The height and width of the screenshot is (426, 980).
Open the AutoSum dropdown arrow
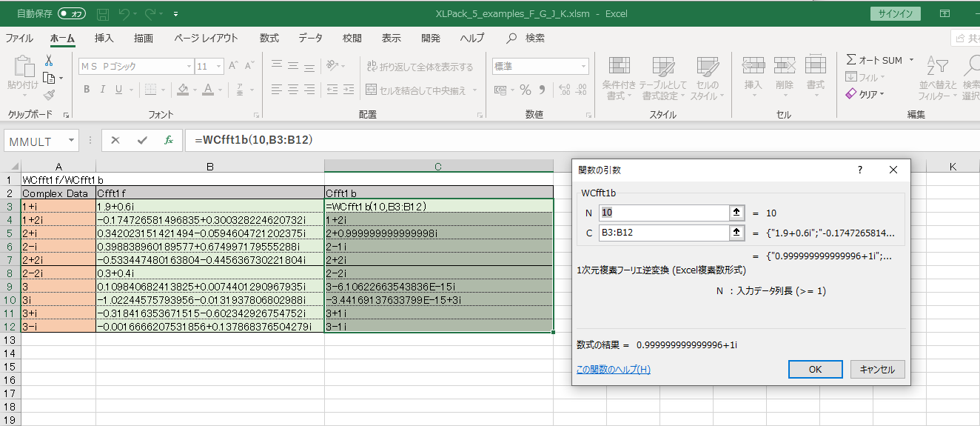911,60
